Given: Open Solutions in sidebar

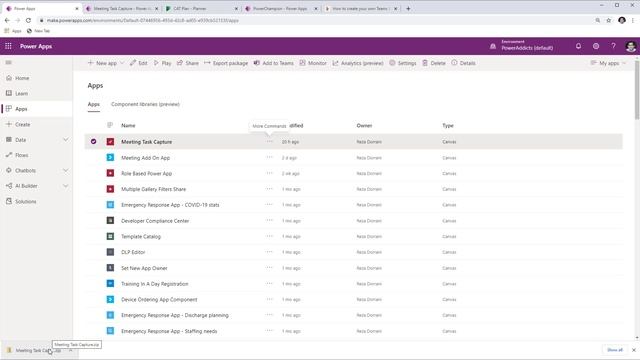Looking at the screenshot, I should [x=25, y=202].
